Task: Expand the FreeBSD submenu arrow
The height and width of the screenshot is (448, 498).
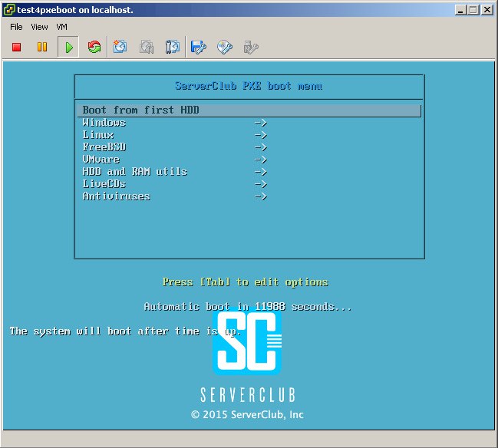Action: point(261,147)
